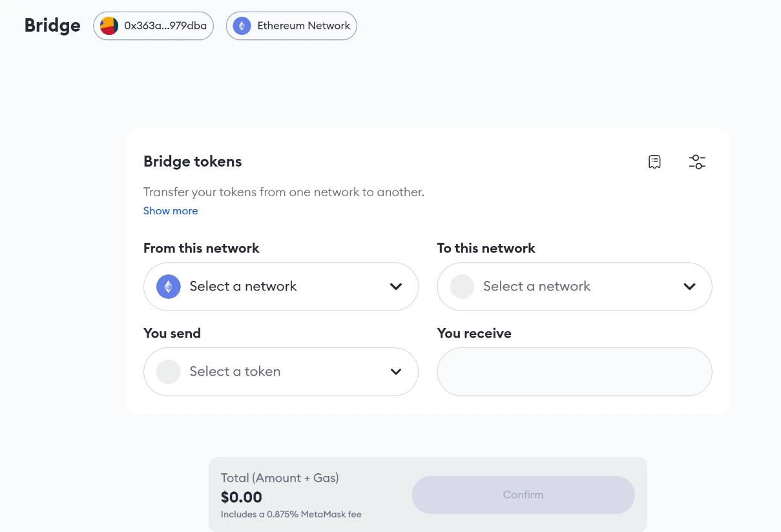781x532 pixels.
Task: Click the Bridge page title
Action: click(x=52, y=25)
